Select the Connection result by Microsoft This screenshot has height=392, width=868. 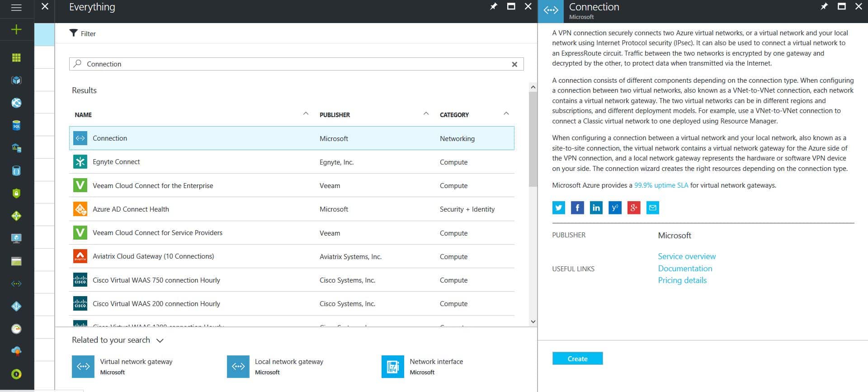coord(292,138)
